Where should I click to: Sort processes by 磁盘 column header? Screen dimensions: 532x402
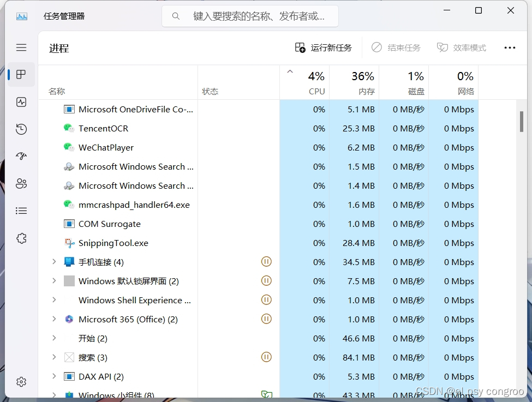[404, 82]
